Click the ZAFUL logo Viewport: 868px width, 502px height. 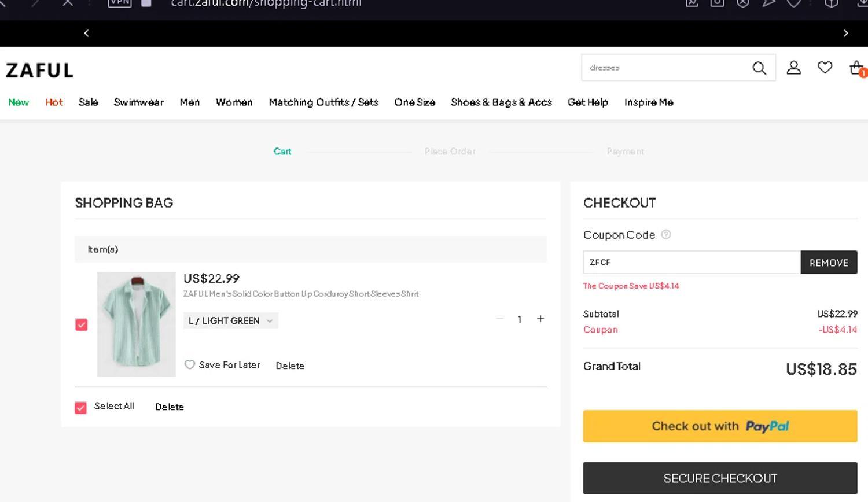click(39, 71)
